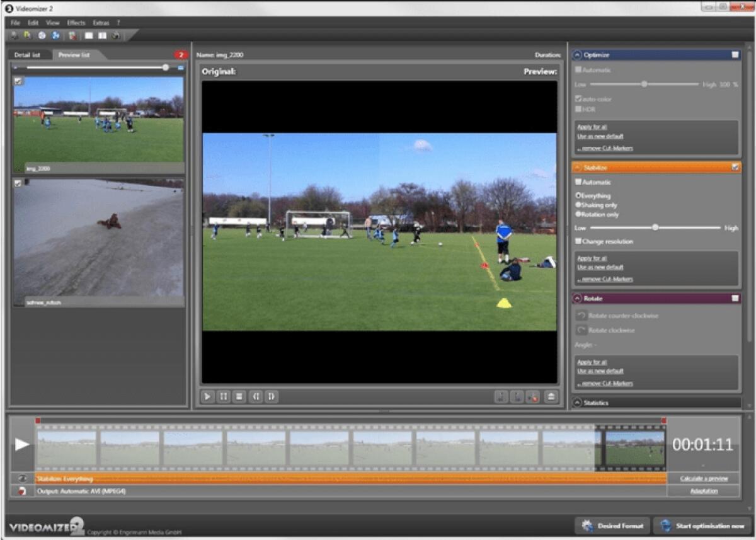Click the Stop icon in the playback controls
This screenshot has width=756, height=540.
239,397
